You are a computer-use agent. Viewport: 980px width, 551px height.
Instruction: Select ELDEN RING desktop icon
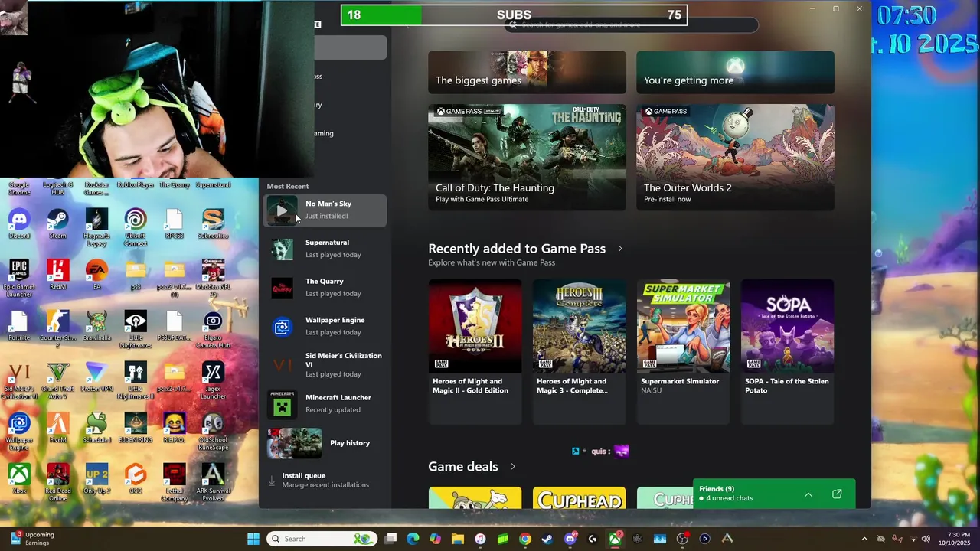tap(136, 428)
